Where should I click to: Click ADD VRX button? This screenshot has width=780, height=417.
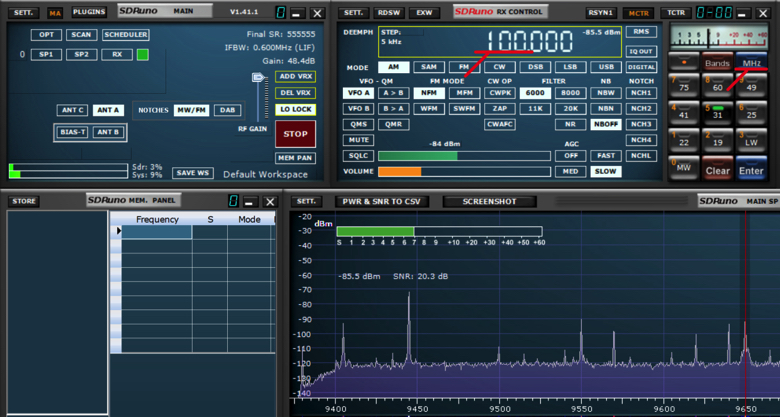click(295, 76)
